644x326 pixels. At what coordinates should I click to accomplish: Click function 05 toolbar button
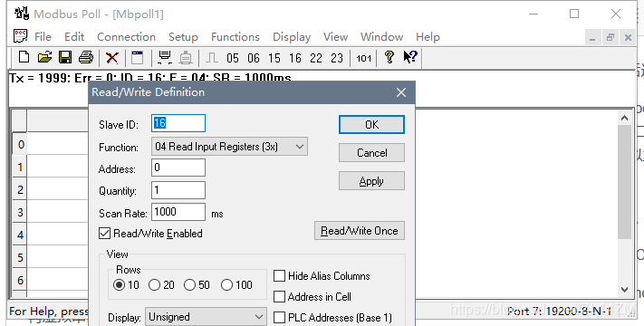(x=233, y=58)
